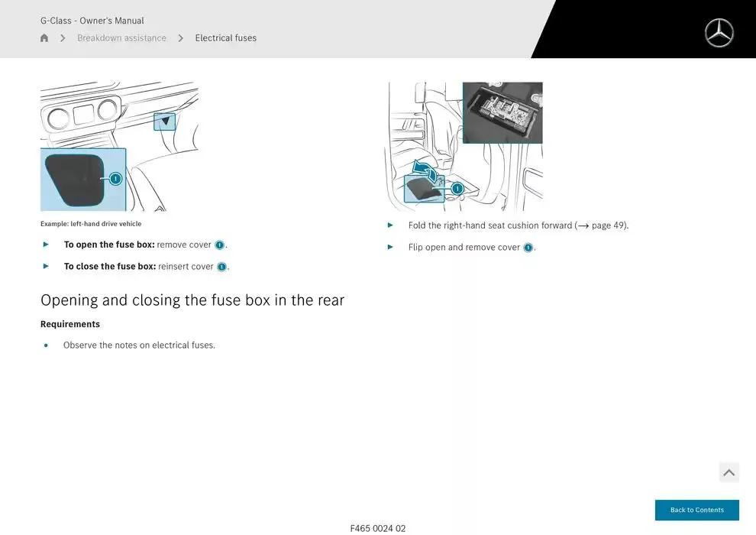The height and width of the screenshot is (535, 756).
Task: Select the Electrical fuses breadcrumb item
Action: click(x=225, y=38)
